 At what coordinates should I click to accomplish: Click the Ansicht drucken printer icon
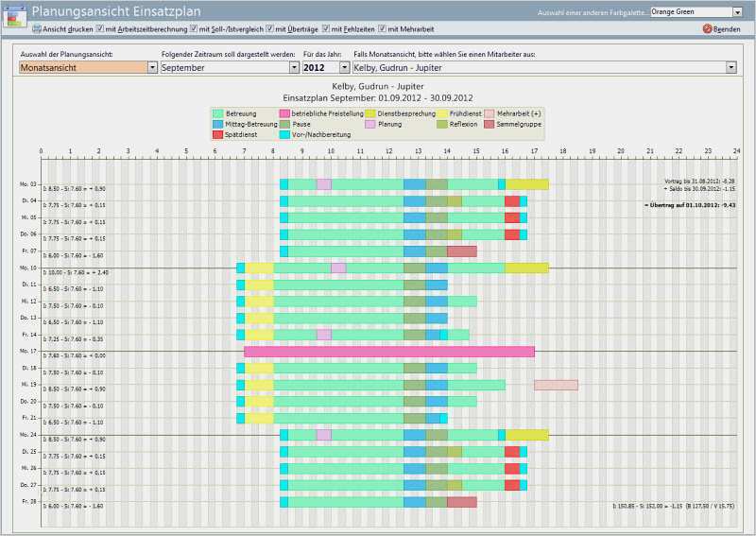[x=37, y=29]
